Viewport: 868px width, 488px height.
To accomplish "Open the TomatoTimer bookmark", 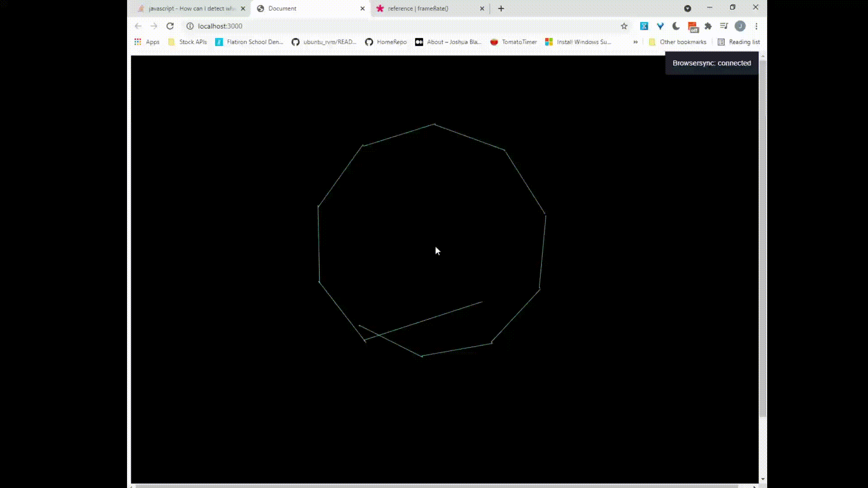I will point(514,42).
